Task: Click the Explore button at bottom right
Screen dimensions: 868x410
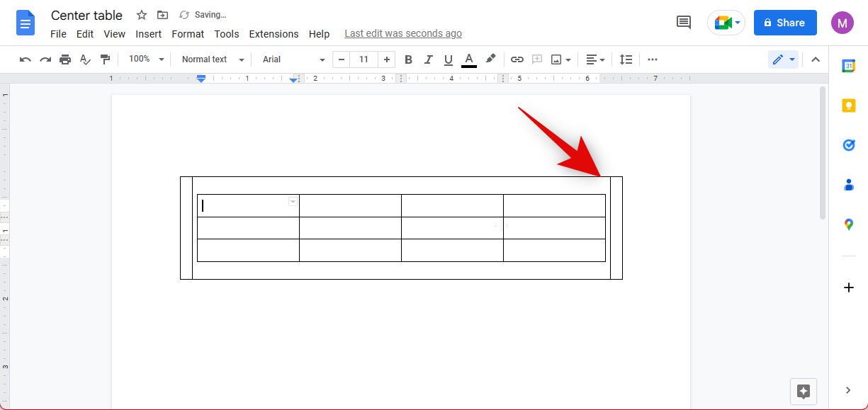Action: [x=804, y=391]
